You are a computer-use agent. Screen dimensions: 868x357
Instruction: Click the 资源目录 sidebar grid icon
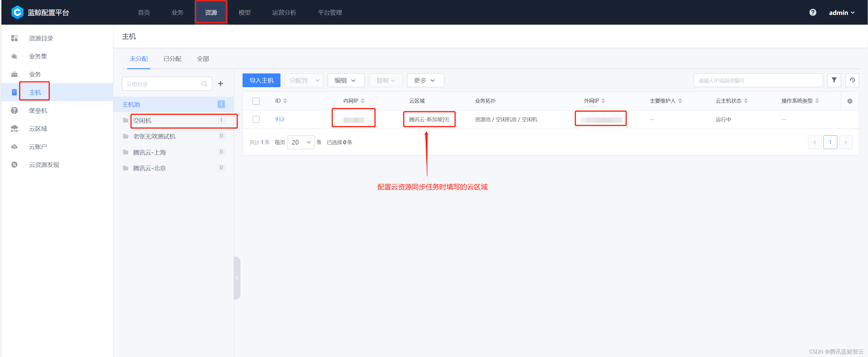tap(14, 38)
